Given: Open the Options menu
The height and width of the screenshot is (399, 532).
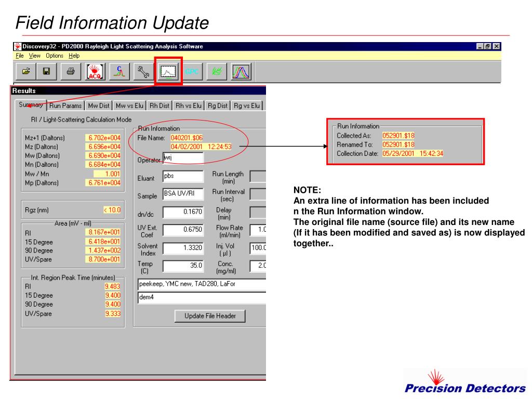Looking at the screenshot, I should tap(55, 56).
